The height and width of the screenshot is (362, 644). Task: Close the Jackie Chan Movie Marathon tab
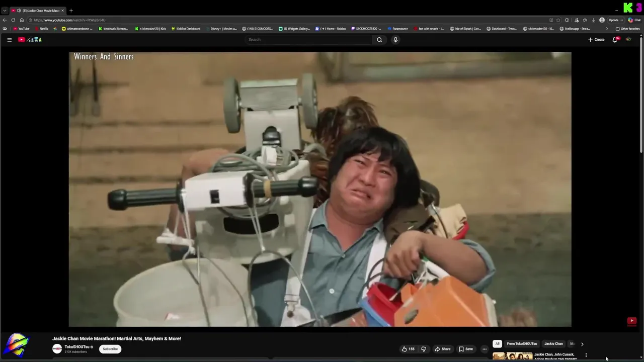pos(62,11)
